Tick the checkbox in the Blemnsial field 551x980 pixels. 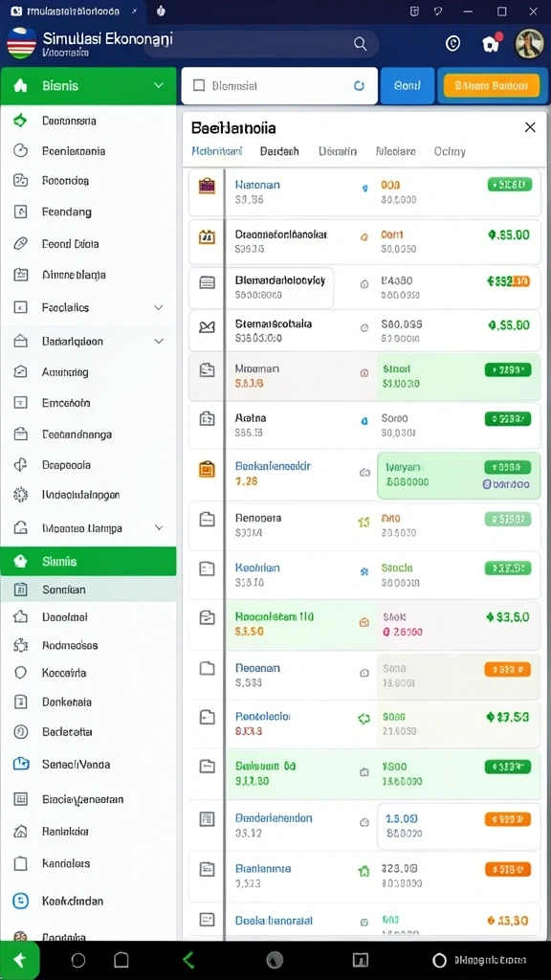click(199, 85)
